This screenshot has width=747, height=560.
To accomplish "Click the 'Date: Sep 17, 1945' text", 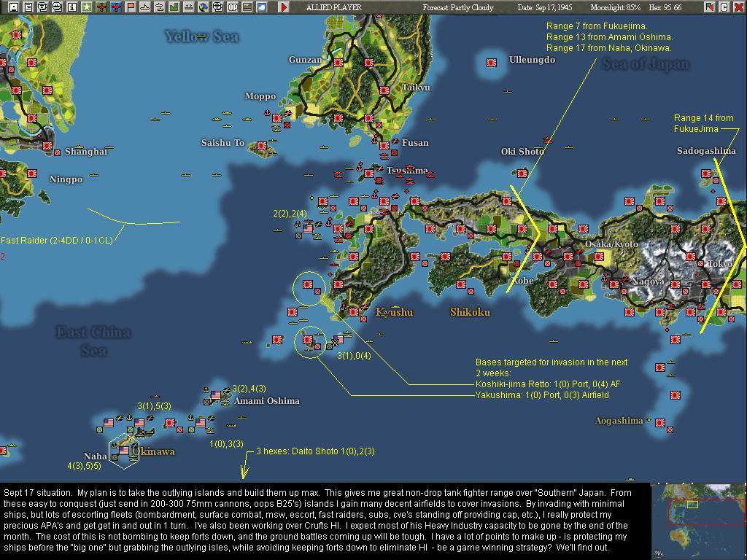I will 545,7.
